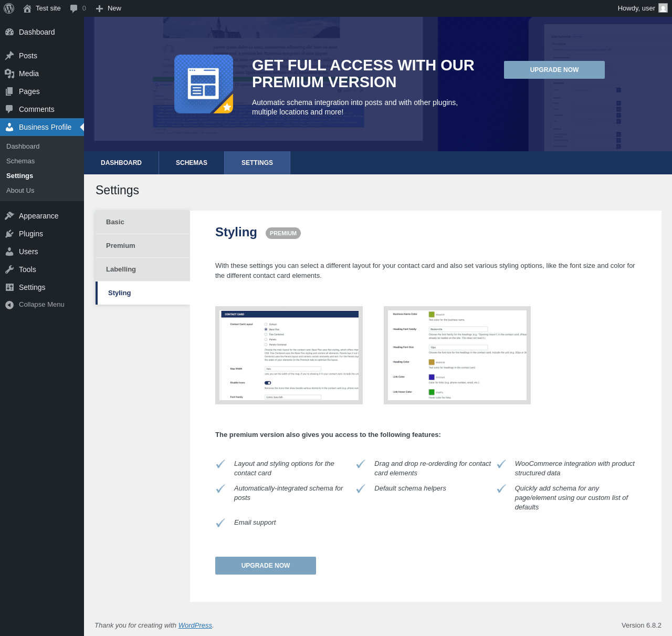Screen dimensions: 672x636
Task: Open the comments bubble icon in admin bar
Action: coord(74,8)
